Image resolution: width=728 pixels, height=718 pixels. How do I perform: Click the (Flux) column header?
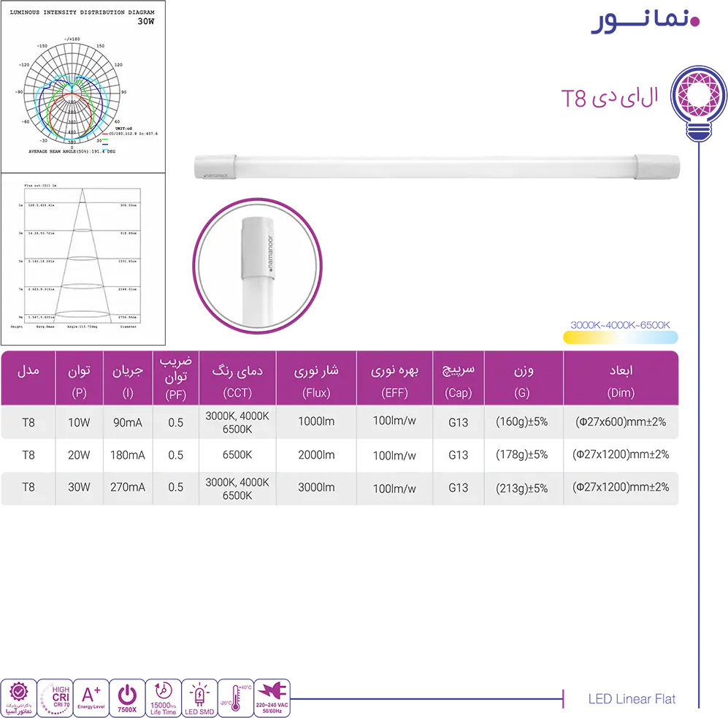click(315, 393)
